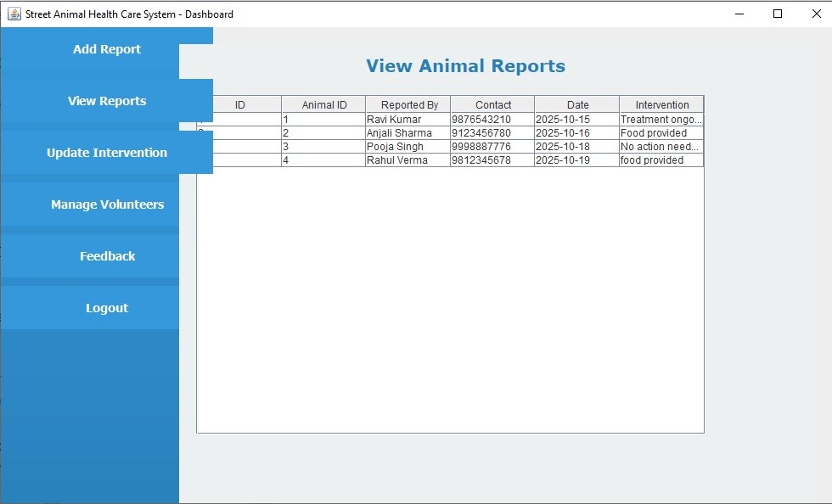Open the Feedback section
832x504 pixels.
tap(106, 256)
